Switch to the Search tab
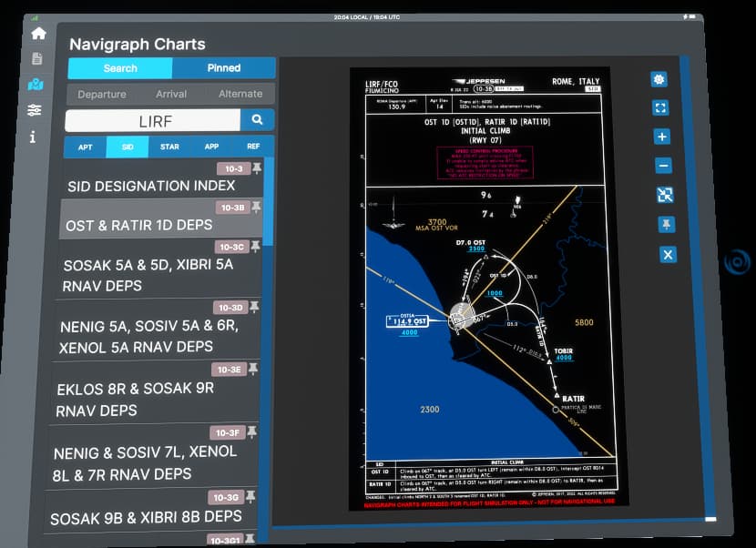The height and width of the screenshot is (548, 756). click(120, 68)
